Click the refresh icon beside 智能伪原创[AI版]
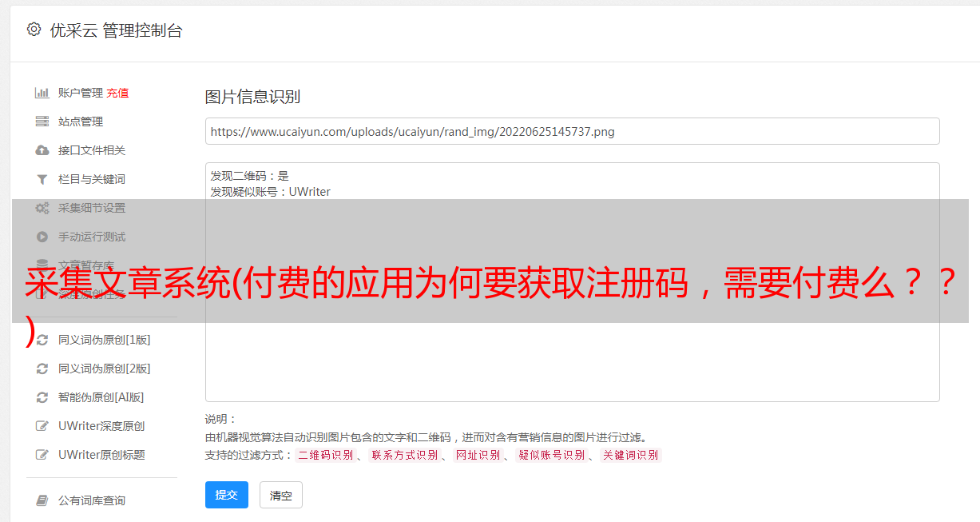The image size is (980, 522). pos(42,397)
